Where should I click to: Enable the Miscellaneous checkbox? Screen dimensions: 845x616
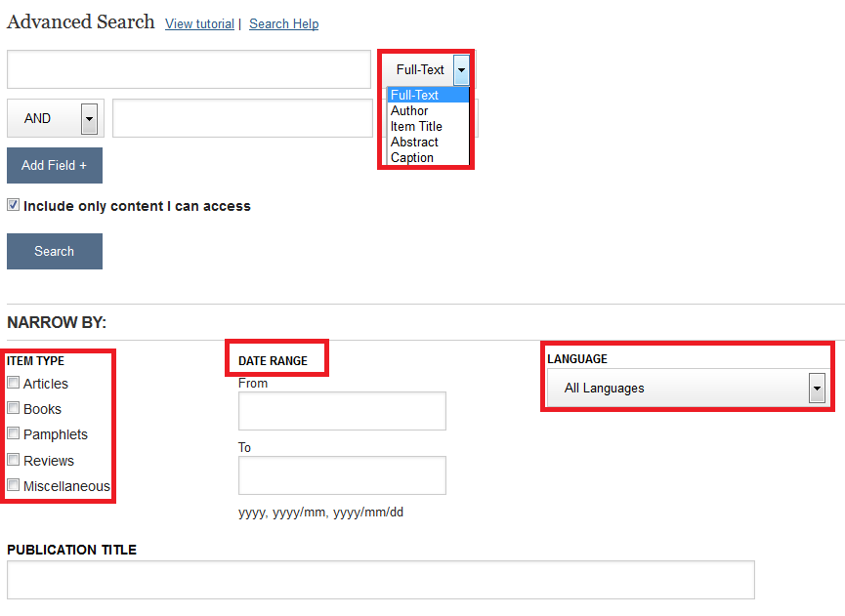(x=13, y=484)
